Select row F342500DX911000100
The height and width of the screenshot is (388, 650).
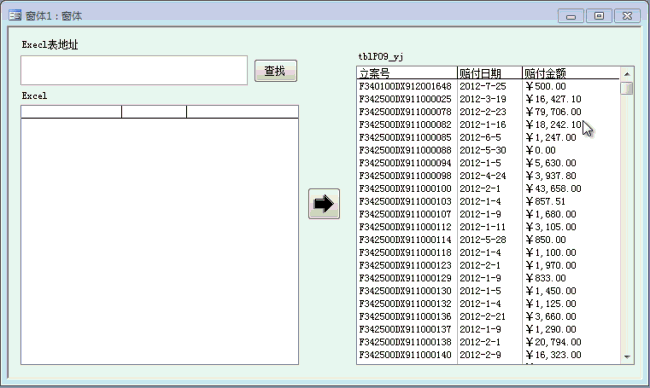point(488,189)
